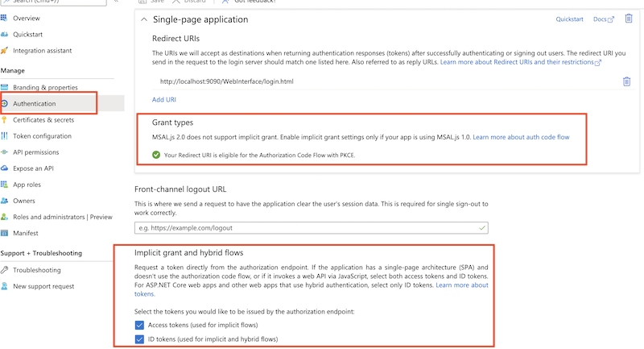
Task: Open the Overview menu item
Action: click(27, 18)
